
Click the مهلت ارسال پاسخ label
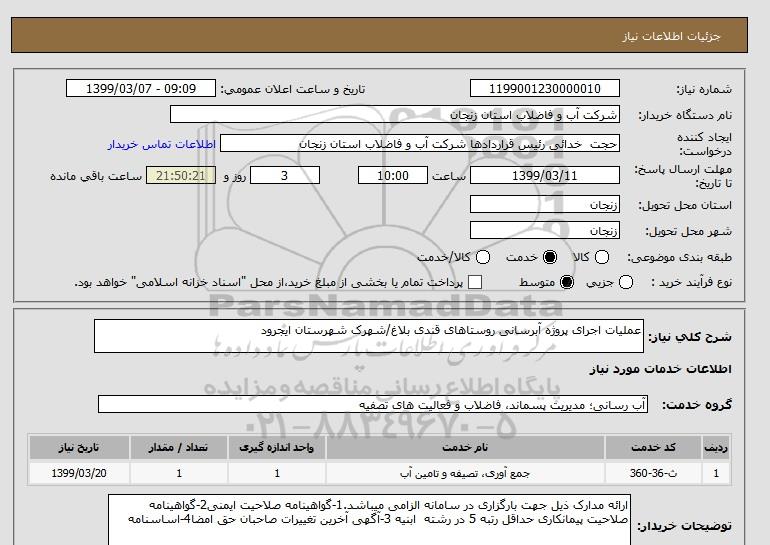(683, 176)
